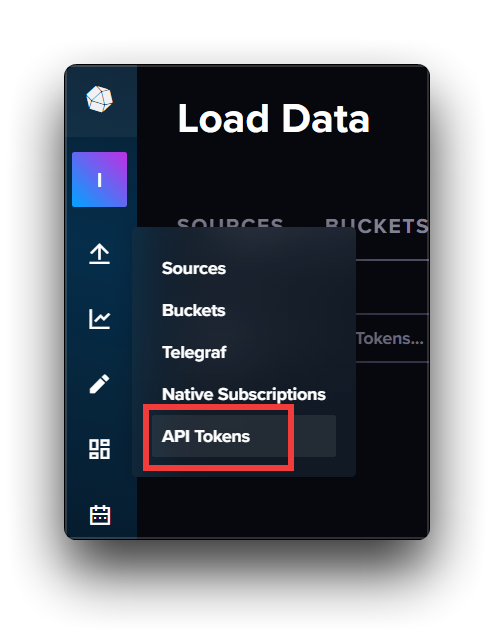Click the Load Data page heading

274,118
